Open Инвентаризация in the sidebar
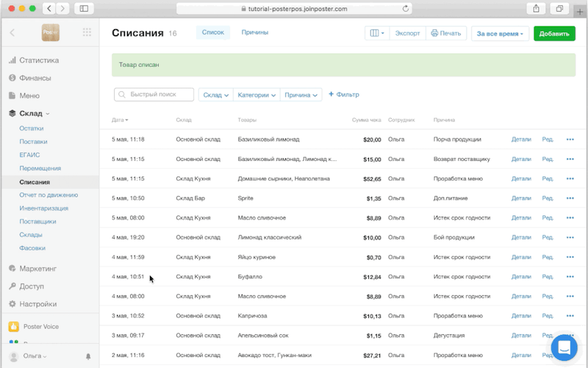This screenshot has width=588, height=368. point(43,208)
